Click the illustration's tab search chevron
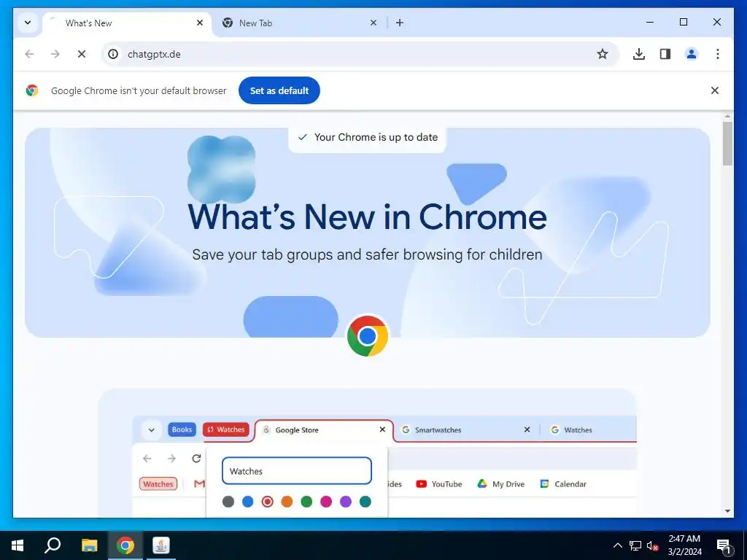747x560 pixels. pos(152,430)
